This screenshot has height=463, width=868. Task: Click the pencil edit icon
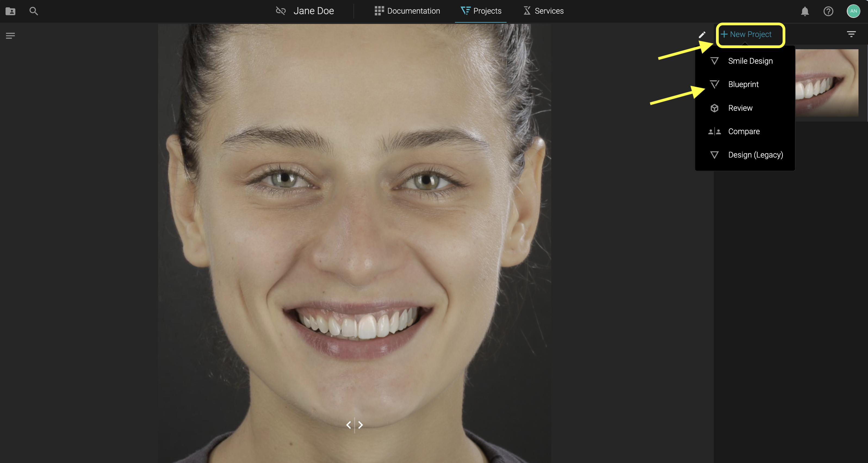[702, 35]
